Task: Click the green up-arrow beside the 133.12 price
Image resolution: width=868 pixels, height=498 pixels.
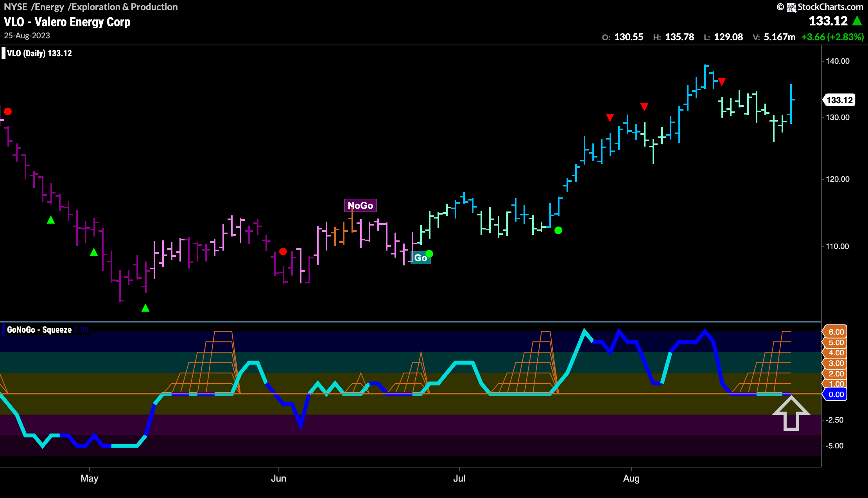Action: [x=857, y=21]
